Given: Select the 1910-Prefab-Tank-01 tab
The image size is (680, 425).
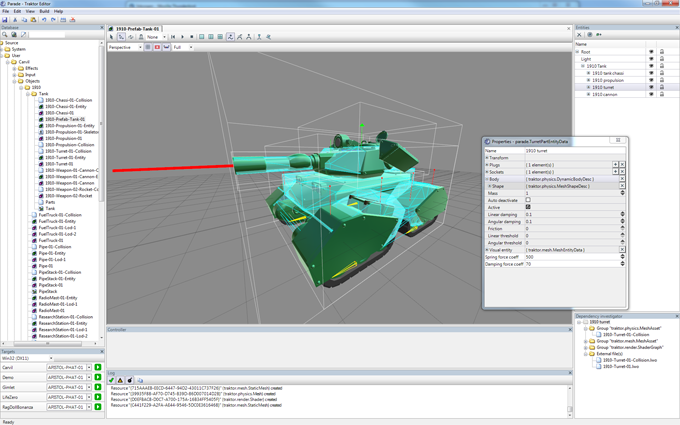Looking at the screenshot, I should pos(137,29).
